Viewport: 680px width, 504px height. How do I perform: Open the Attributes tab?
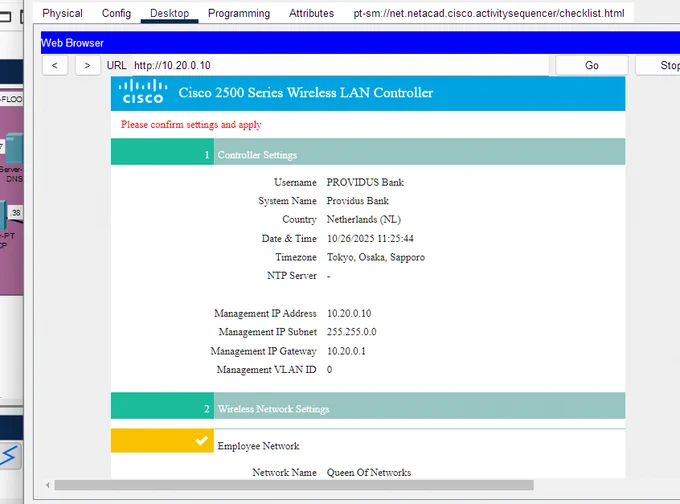pos(311,13)
